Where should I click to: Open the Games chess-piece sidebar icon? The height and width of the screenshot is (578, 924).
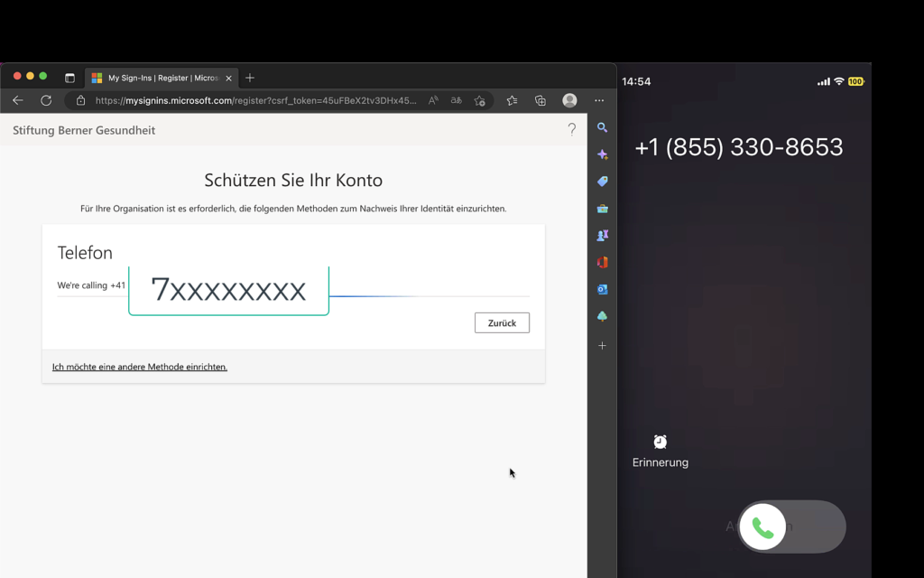(x=602, y=236)
